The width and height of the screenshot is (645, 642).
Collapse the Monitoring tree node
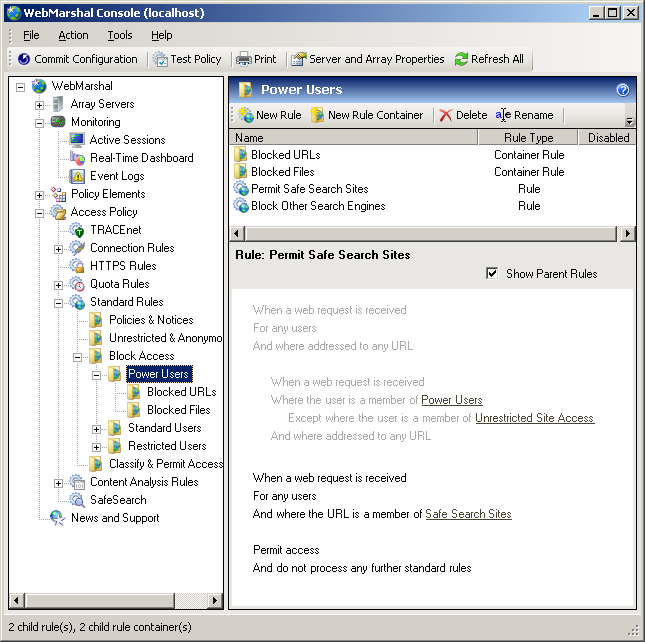(40, 122)
